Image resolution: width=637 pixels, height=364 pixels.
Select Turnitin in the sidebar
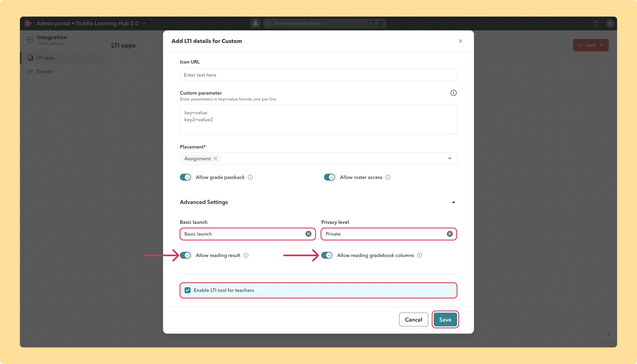(61, 72)
